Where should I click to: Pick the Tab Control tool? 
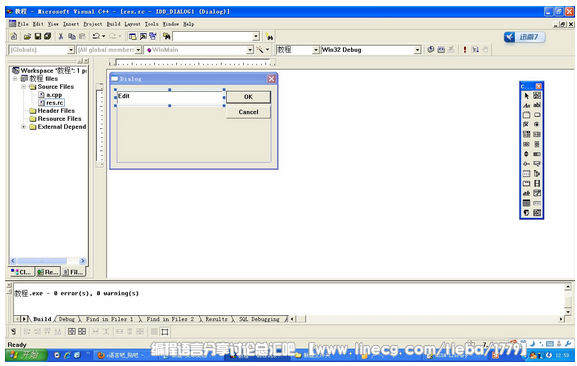tap(527, 183)
